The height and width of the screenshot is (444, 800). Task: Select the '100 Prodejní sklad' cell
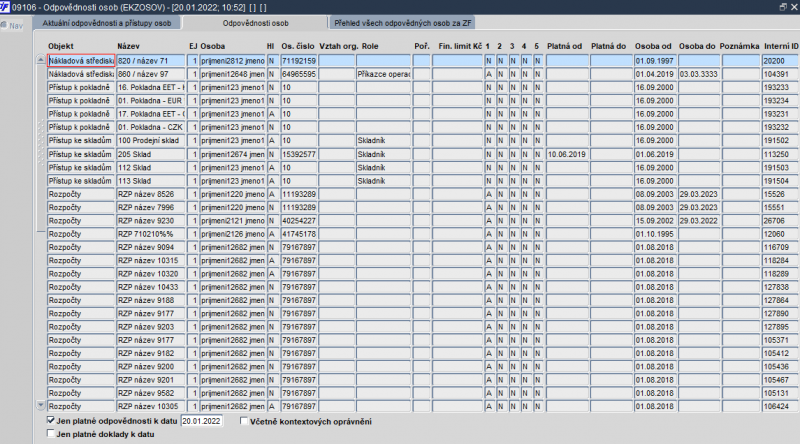tap(151, 140)
